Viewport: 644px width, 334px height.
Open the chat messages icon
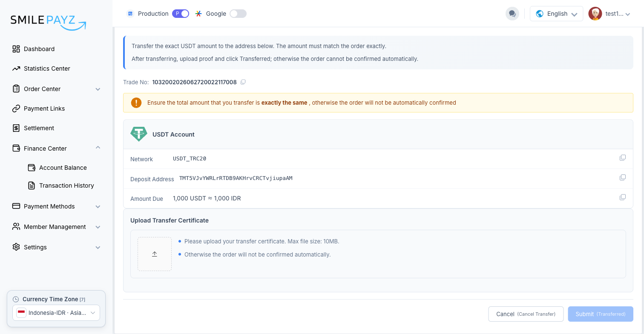click(x=512, y=14)
